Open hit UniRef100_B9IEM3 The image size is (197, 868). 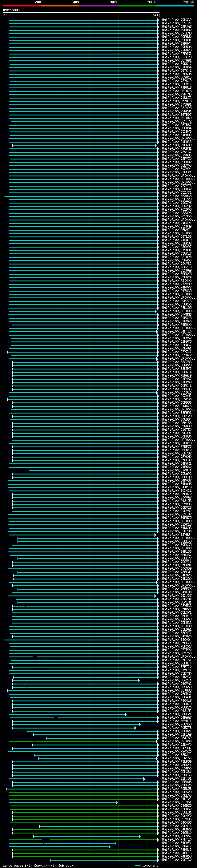point(177,33)
